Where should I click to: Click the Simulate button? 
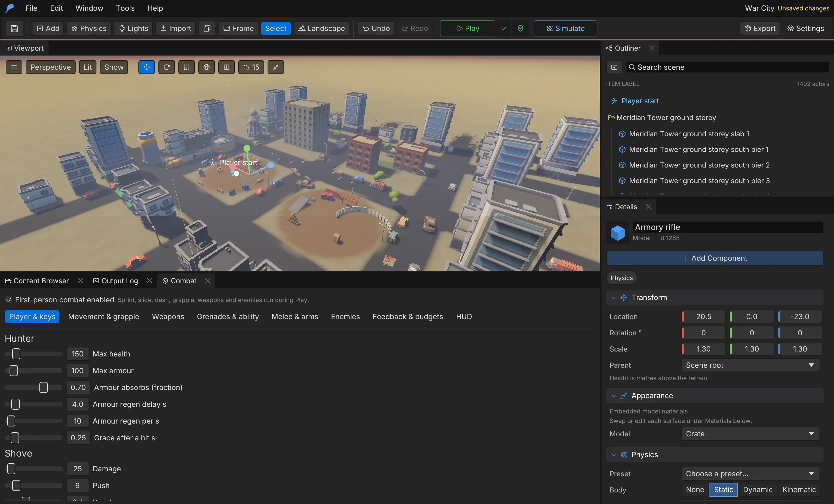click(x=565, y=28)
